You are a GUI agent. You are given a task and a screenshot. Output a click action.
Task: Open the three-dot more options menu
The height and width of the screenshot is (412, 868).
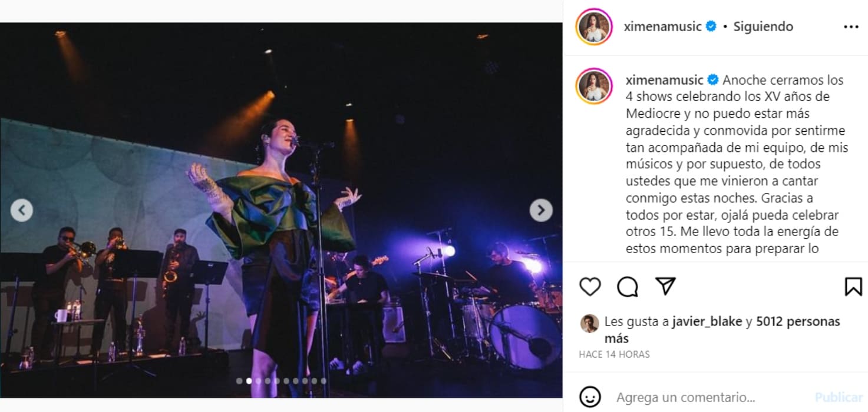click(x=851, y=26)
